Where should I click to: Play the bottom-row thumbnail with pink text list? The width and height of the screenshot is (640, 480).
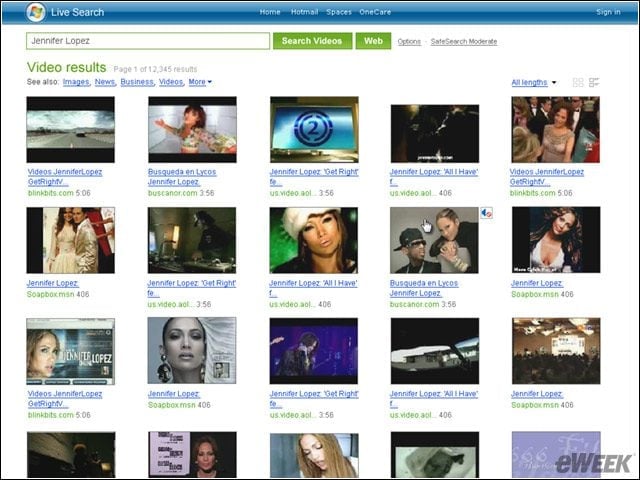[192, 454]
